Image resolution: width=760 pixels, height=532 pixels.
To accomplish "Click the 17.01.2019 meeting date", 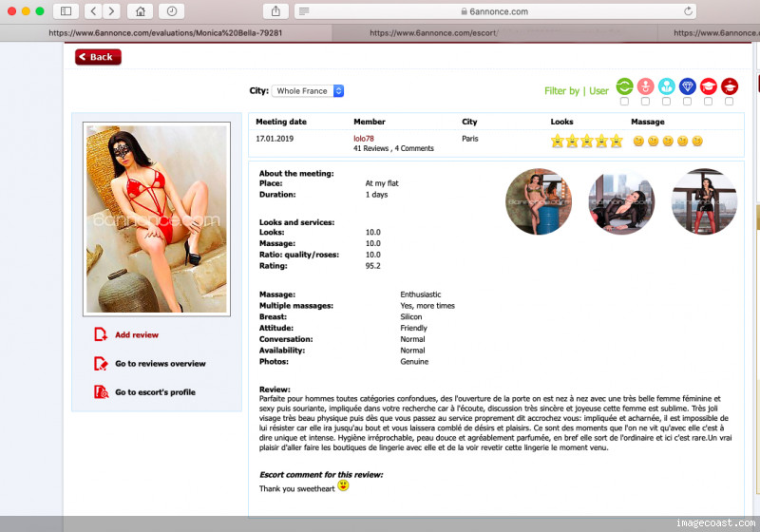I will [x=275, y=139].
